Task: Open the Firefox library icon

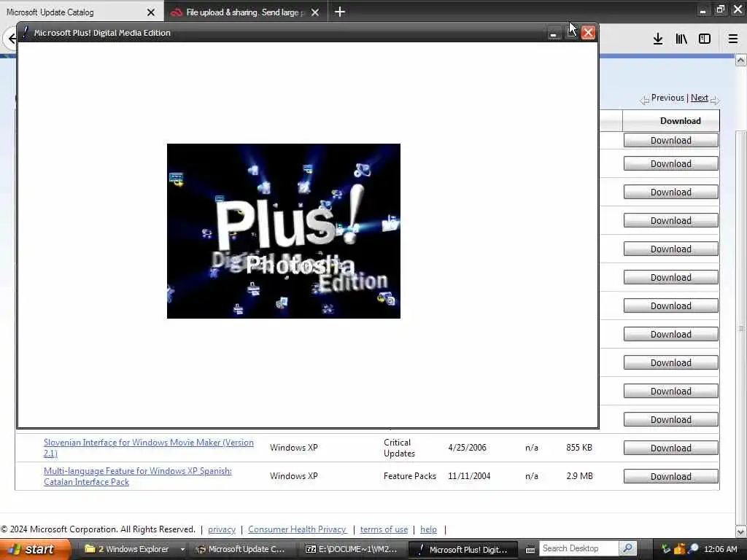Action: tap(681, 39)
